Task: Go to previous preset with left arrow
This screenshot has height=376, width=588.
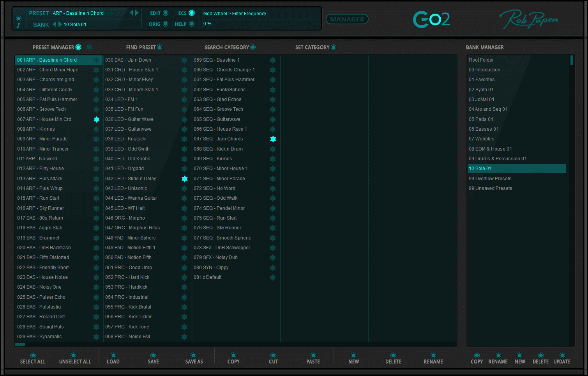Action: pyautogui.click(x=132, y=13)
